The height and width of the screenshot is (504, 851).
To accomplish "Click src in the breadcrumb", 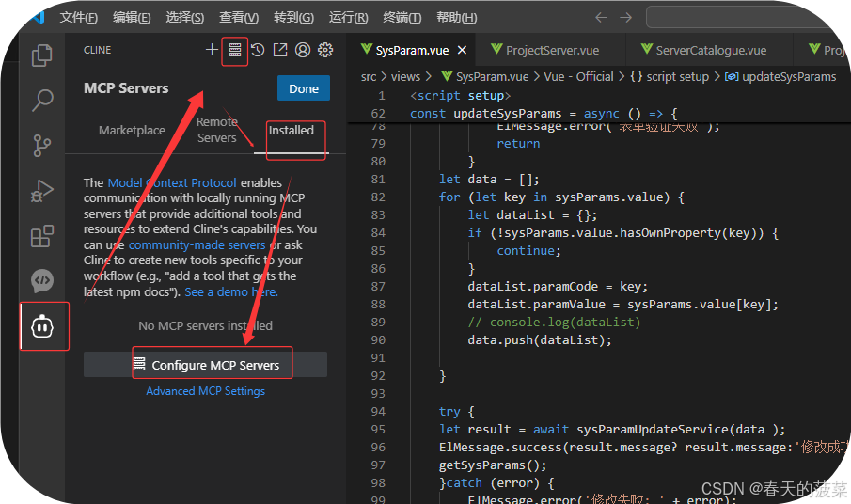I will coord(369,77).
